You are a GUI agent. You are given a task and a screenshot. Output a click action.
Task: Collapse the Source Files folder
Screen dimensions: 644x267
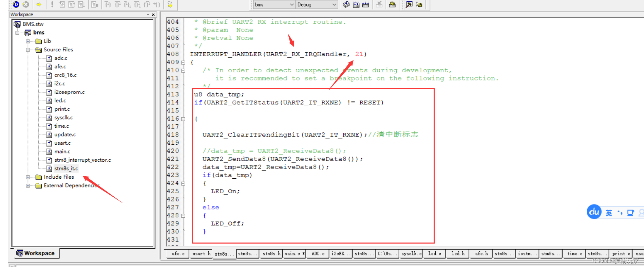point(28,50)
